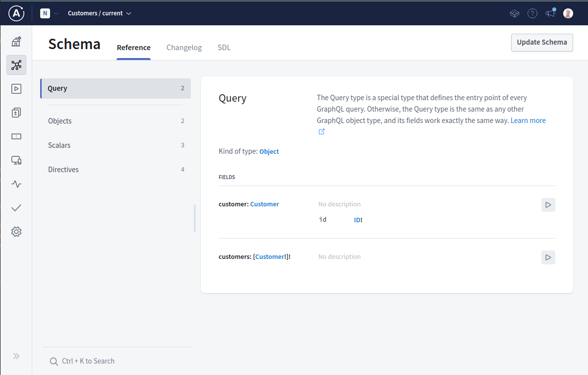Open the Explorer play icon in sidebar
Viewport: 588px width, 375px height.
(x=16, y=89)
